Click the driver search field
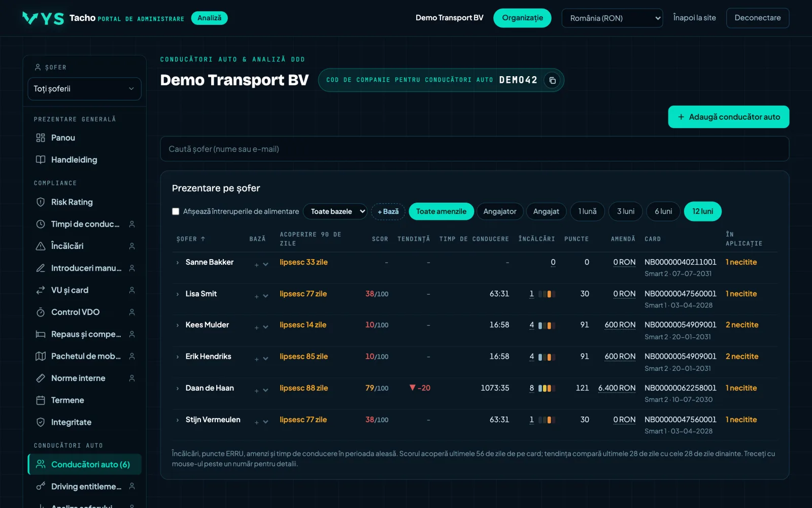This screenshot has height=508, width=812. click(475, 149)
